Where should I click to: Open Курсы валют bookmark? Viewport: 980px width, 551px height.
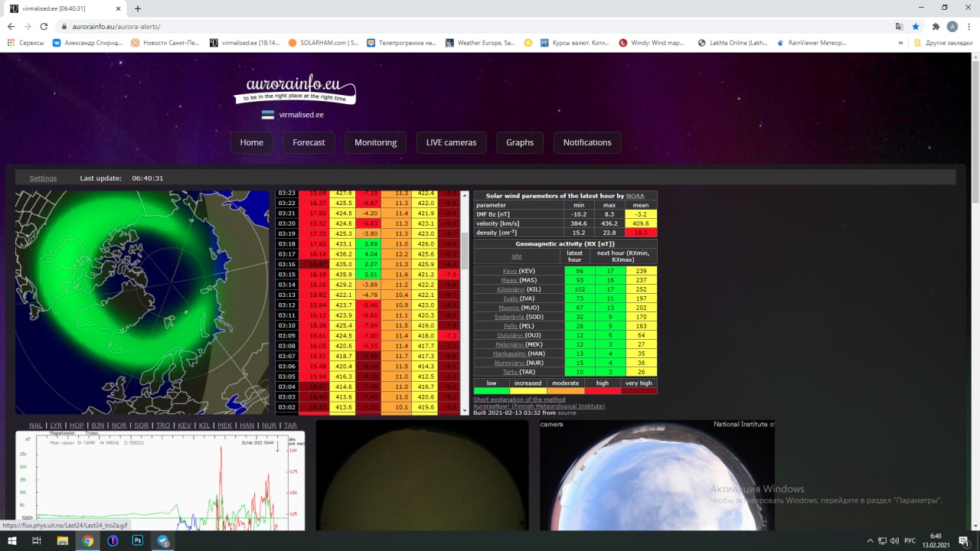point(576,43)
